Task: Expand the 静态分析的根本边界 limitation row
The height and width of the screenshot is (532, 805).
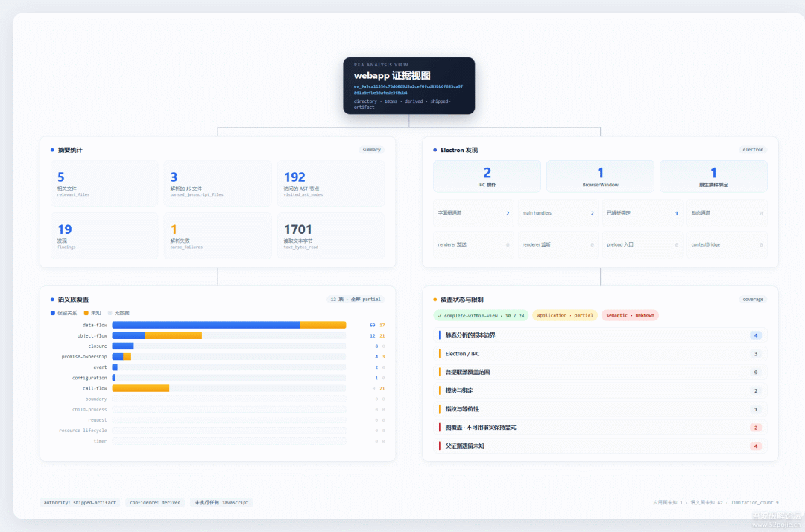Action: (x=600, y=335)
